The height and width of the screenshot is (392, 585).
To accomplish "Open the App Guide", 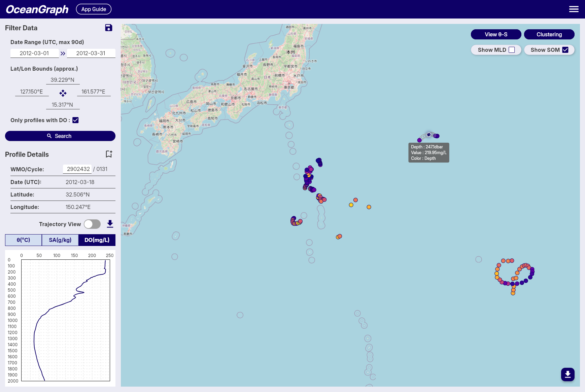I will pos(94,9).
